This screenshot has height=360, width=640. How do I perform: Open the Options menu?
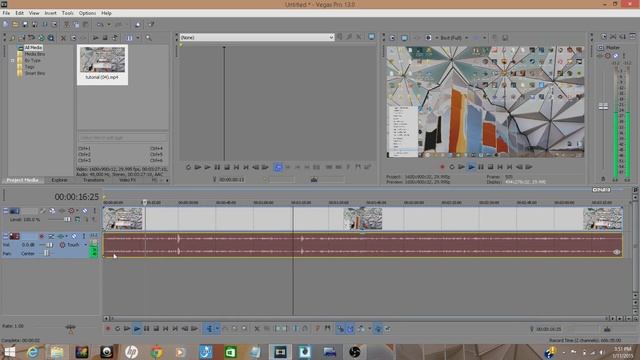click(87, 13)
